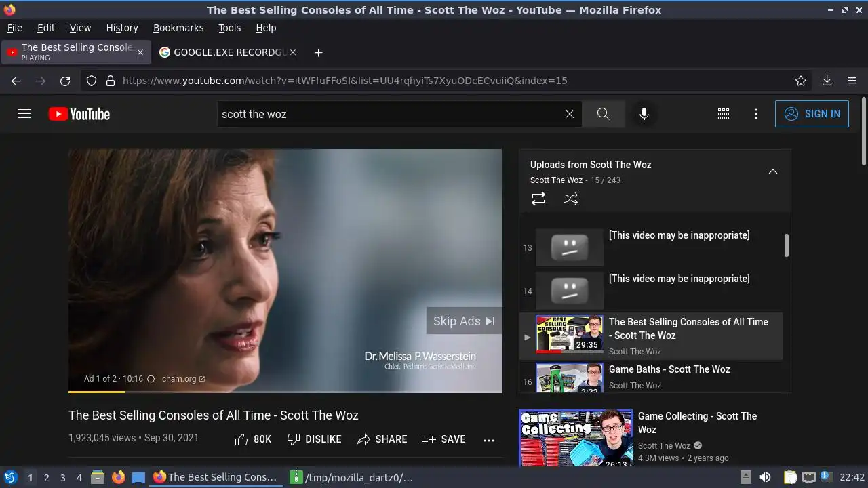Play Game Baths playlist item

click(x=651, y=377)
